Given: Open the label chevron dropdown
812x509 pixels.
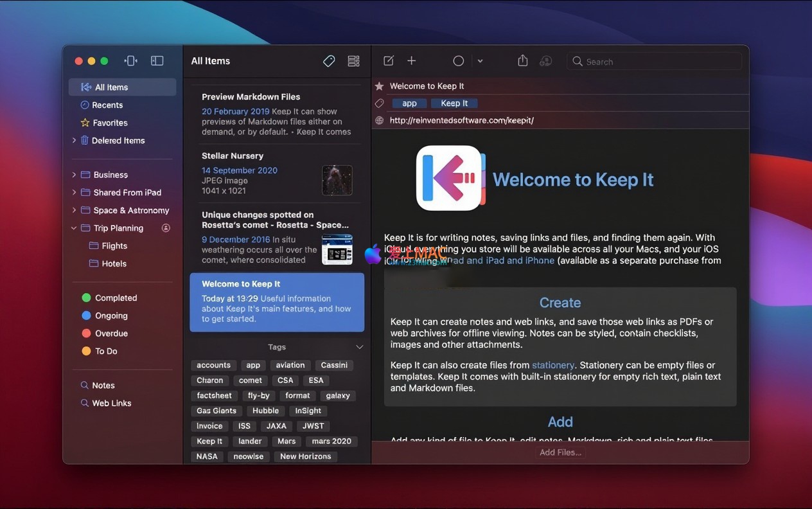Looking at the screenshot, I should (x=480, y=61).
